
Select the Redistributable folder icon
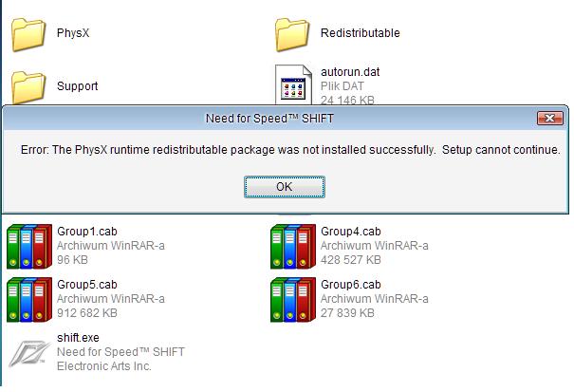point(293,33)
